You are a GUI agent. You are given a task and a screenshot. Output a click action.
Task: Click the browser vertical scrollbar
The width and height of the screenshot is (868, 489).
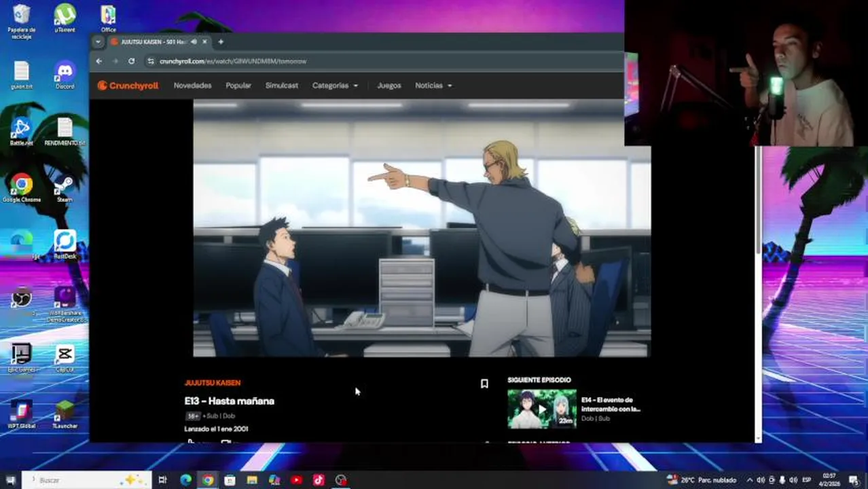[758, 201]
